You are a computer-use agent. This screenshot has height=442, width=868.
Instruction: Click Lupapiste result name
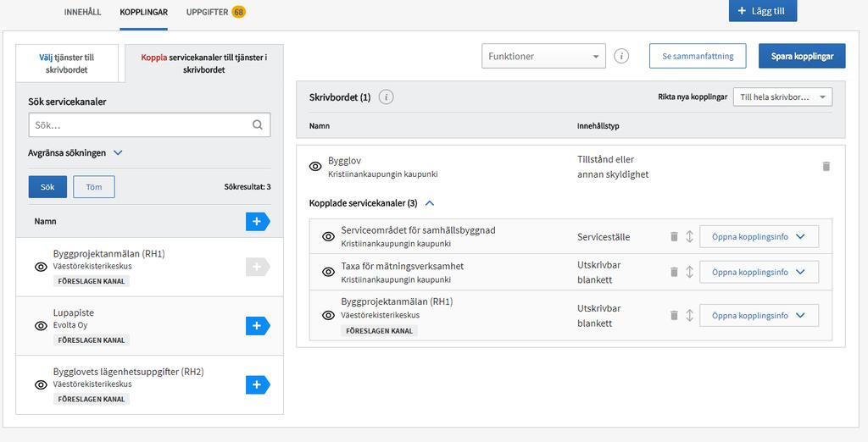click(x=74, y=312)
